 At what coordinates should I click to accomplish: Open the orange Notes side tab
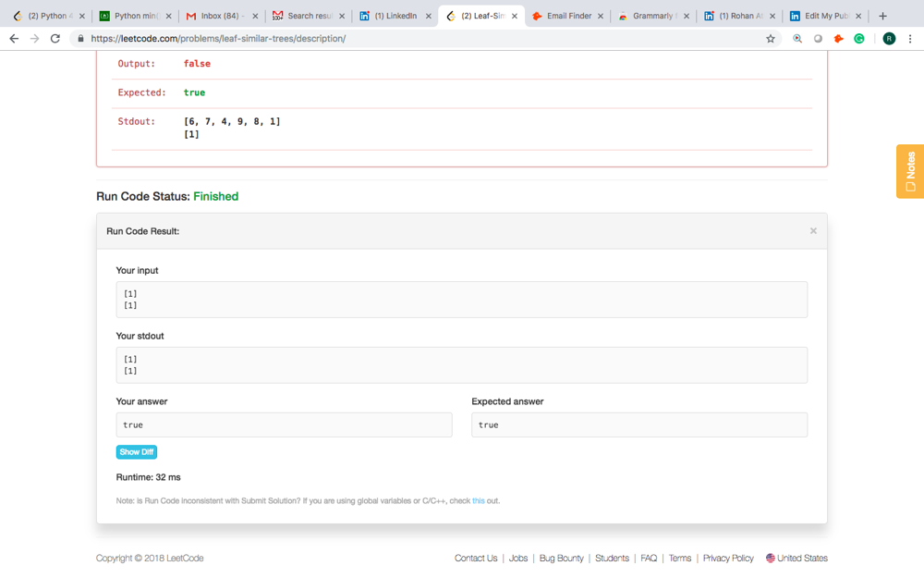[x=910, y=171]
